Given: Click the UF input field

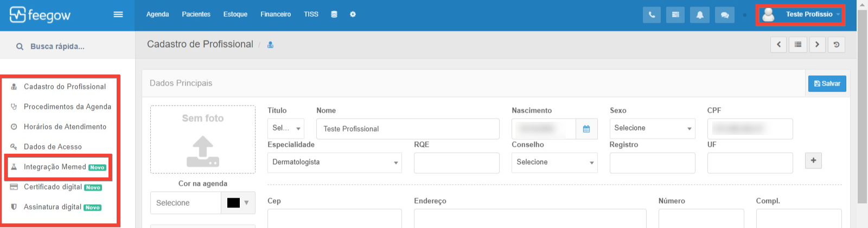Looking at the screenshot, I should click(750, 162).
